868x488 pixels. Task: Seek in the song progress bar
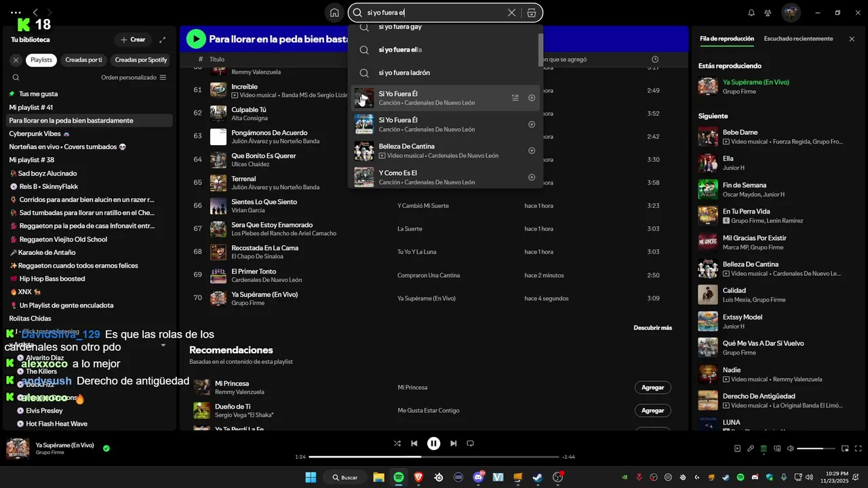(434, 457)
